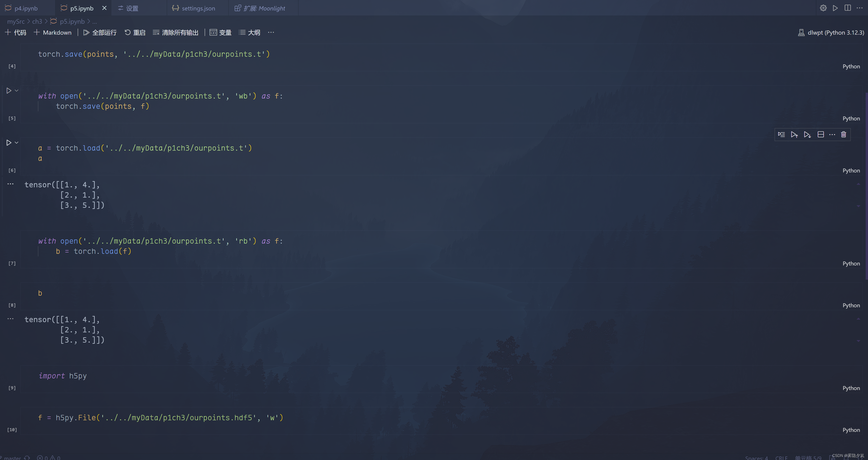Execute cell by line in cell toolbar
This screenshot has height=460, width=868.
point(782,135)
